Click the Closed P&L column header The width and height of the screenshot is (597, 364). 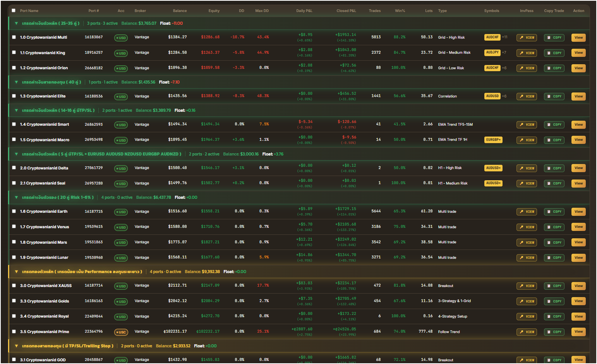(347, 11)
